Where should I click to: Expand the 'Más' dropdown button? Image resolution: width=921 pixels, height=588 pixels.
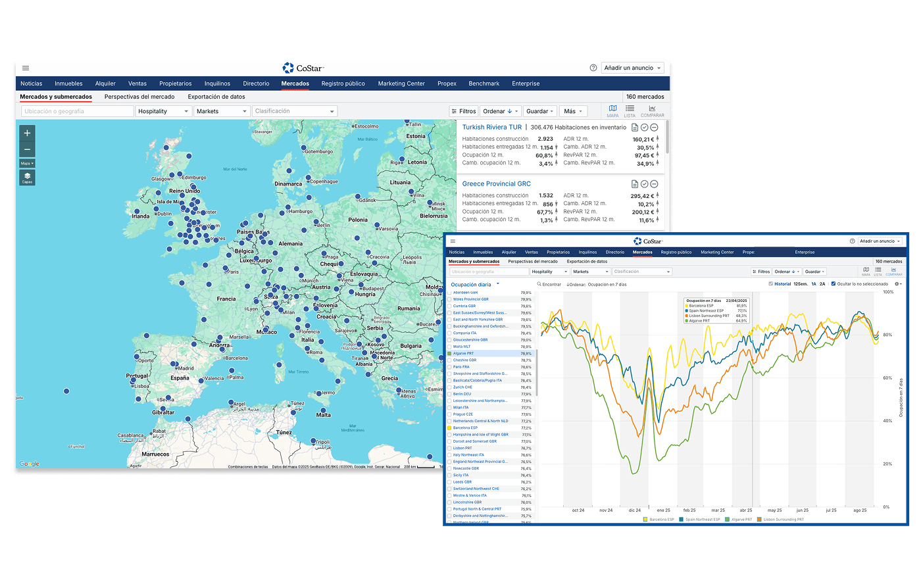pos(573,111)
